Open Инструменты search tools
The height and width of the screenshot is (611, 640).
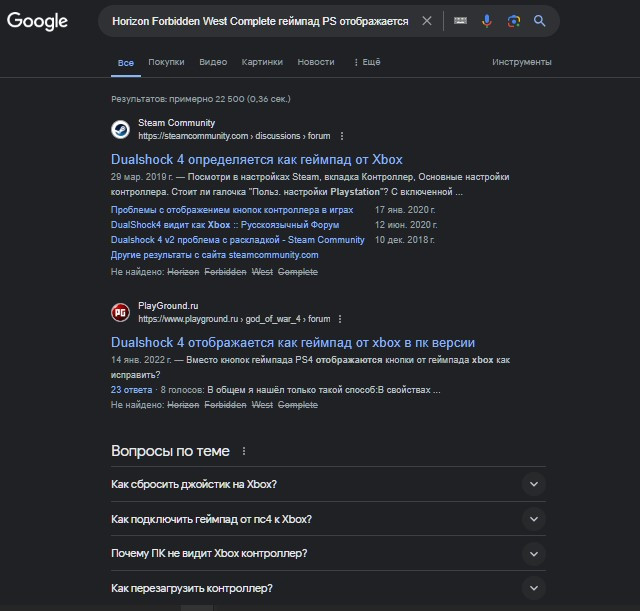(522, 62)
